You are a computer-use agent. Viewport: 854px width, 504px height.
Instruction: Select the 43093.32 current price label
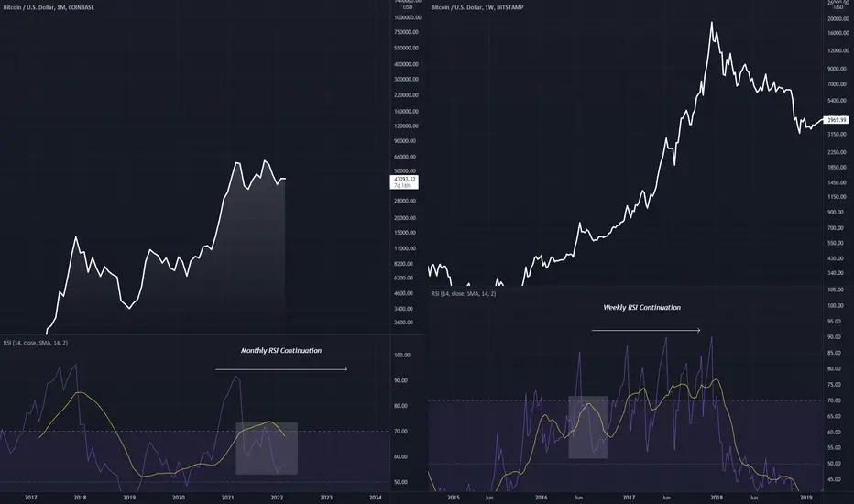tap(404, 182)
